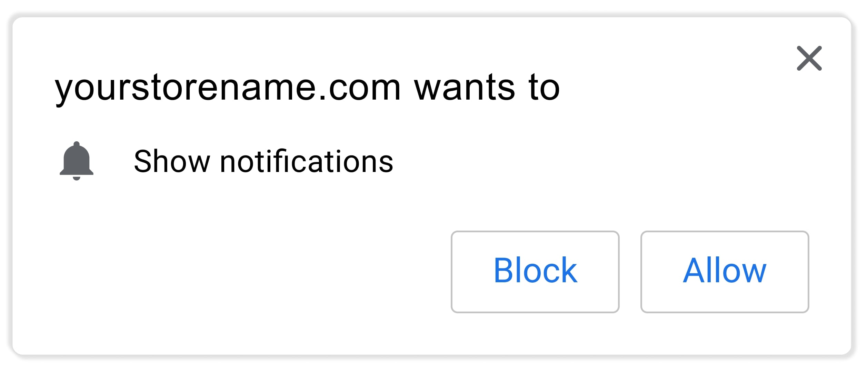Block notifications from yourstorename.com
Viewport: 868px width, 376px height.
tap(535, 272)
